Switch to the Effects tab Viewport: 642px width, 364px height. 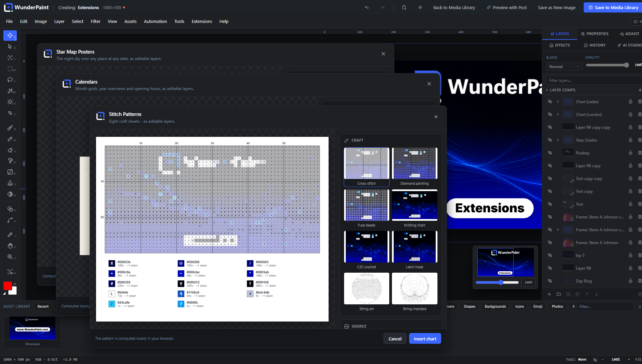(560, 45)
